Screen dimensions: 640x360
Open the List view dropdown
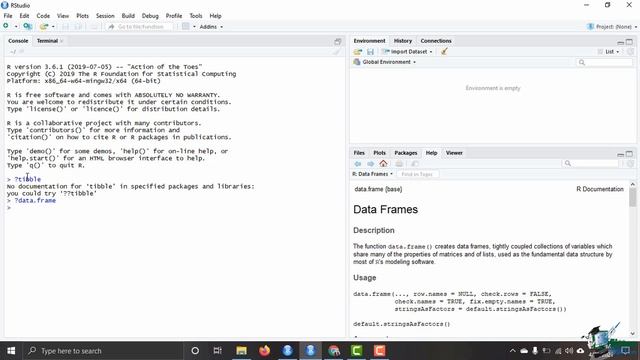coord(609,52)
